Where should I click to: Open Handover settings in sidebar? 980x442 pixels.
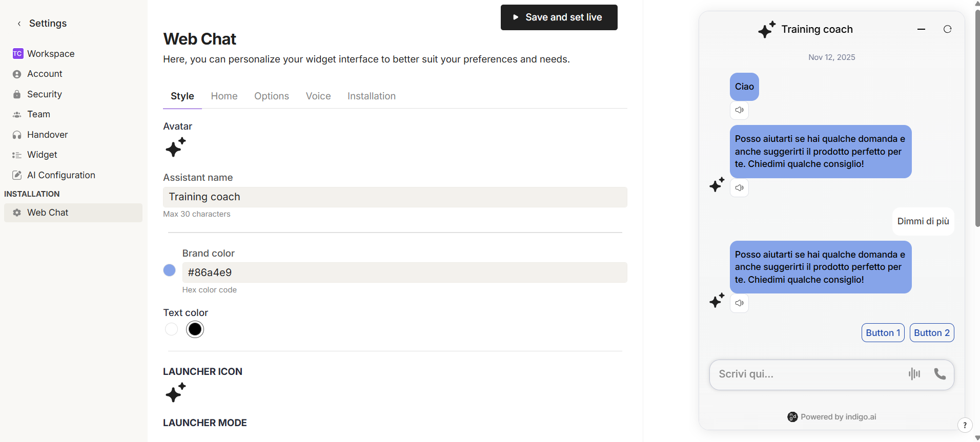point(47,135)
